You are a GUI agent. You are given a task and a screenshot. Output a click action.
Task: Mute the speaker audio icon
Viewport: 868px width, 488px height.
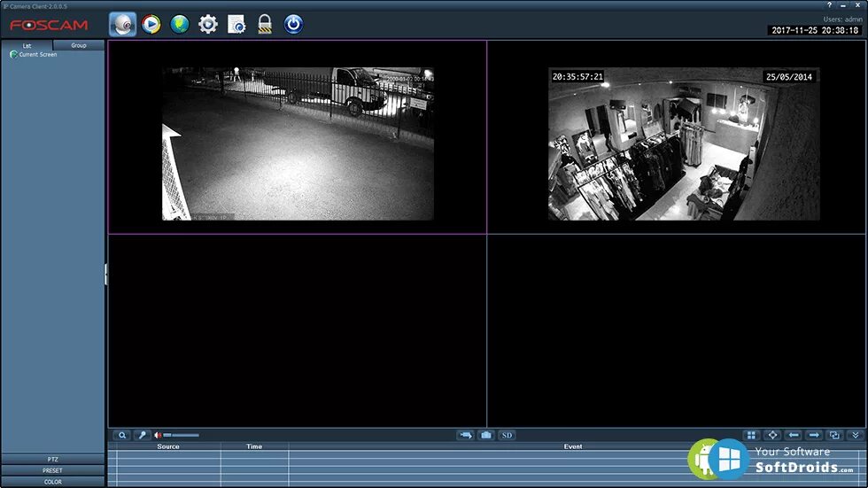(x=158, y=436)
